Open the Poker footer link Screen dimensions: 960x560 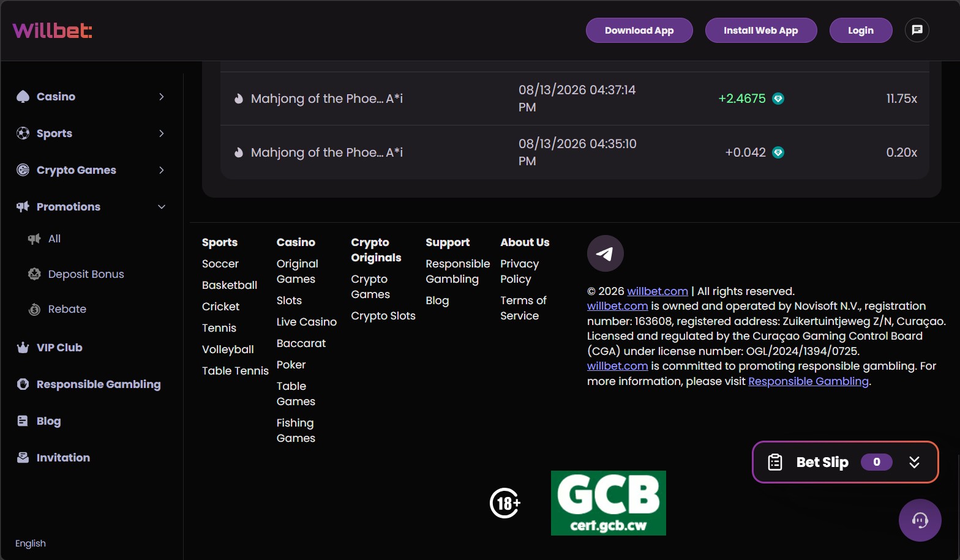point(291,365)
